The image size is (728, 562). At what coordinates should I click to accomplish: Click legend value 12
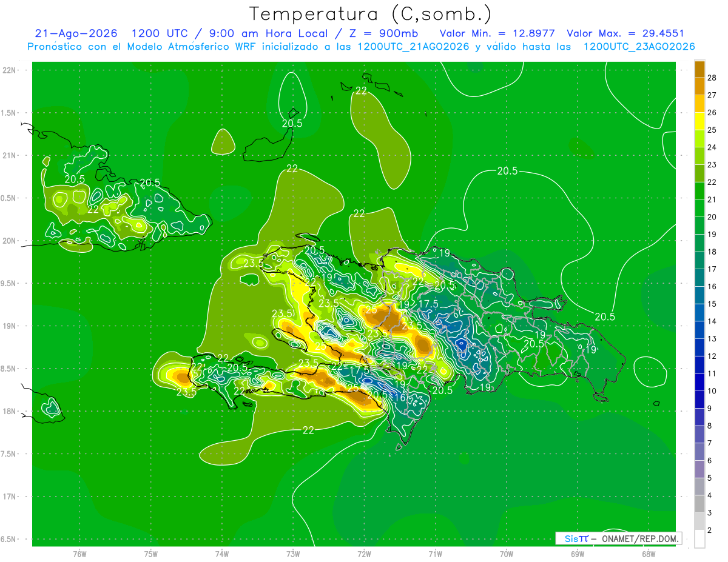pos(712,356)
